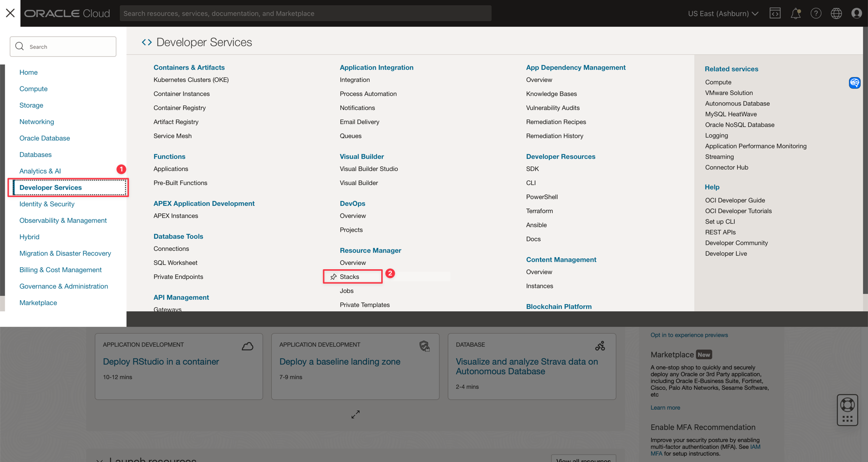The height and width of the screenshot is (462, 868).
Task: Open Ansible under Developer Resources
Action: (536, 225)
